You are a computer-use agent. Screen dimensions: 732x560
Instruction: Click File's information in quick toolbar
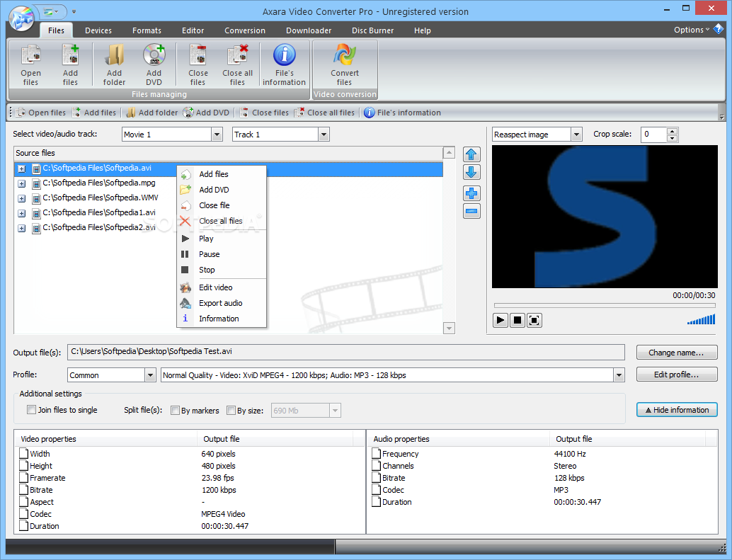click(402, 113)
